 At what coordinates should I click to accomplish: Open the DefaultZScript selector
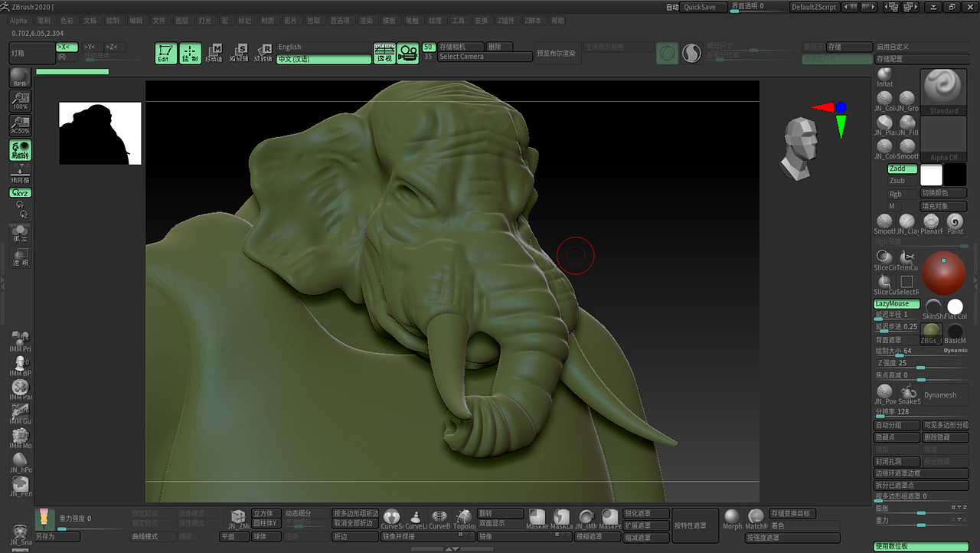click(x=813, y=7)
